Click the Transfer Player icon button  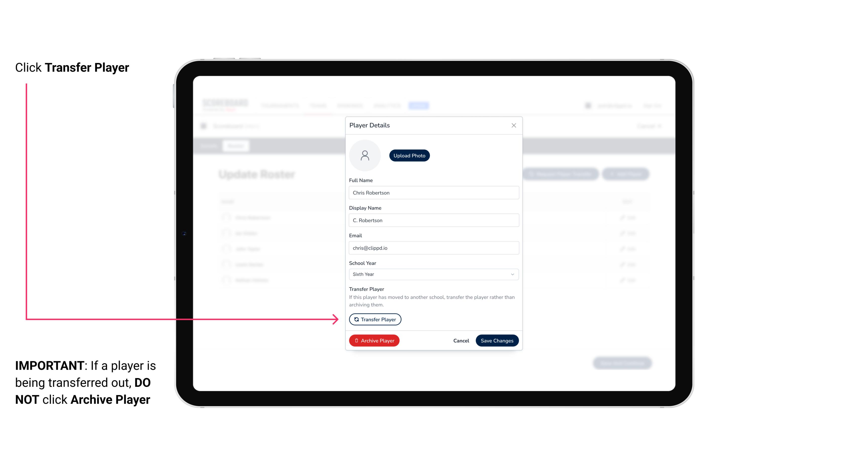375,319
